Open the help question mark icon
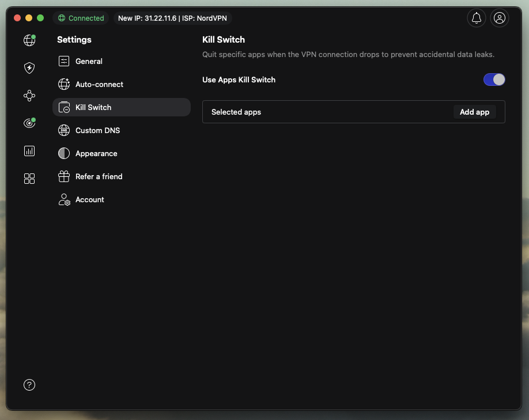The height and width of the screenshot is (420, 529). coord(29,385)
